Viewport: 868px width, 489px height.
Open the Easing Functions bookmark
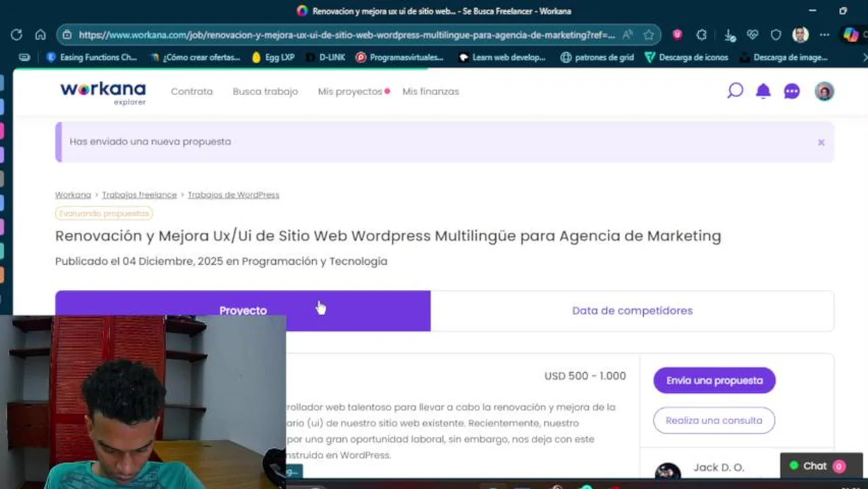(92, 58)
